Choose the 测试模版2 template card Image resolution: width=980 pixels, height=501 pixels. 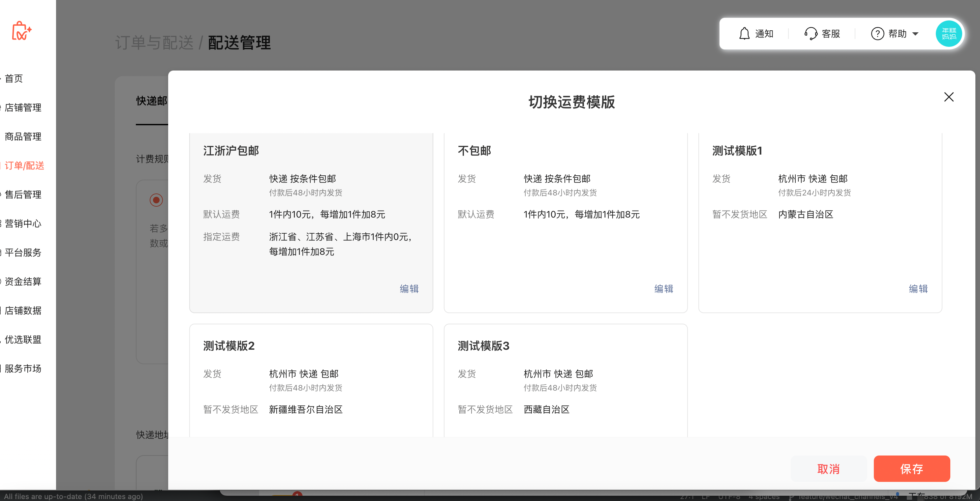coord(311,380)
